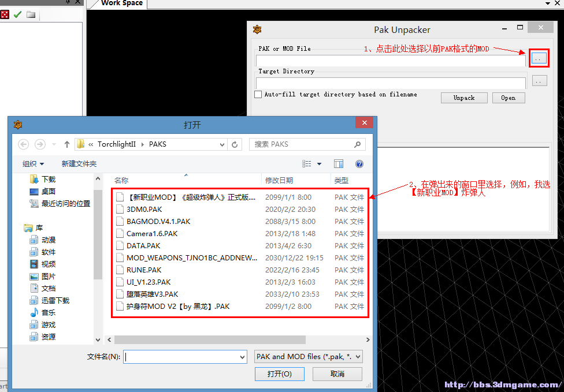Click the red dice icon in toolbar

coord(4,14)
